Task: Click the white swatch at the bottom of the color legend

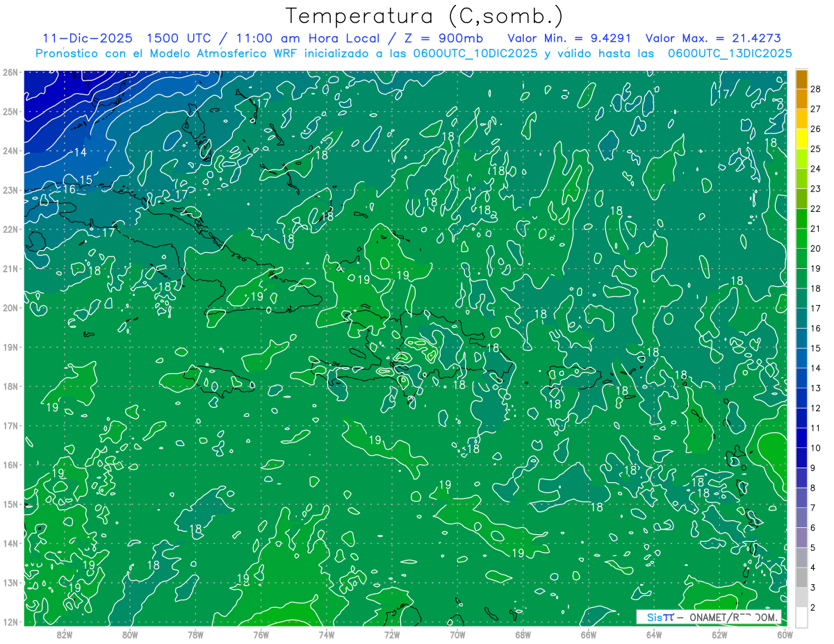Action: click(801, 617)
